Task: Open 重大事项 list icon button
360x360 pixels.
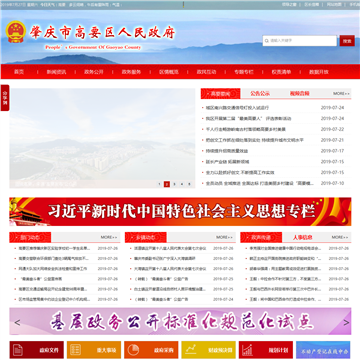Action: (x=94, y=350)
